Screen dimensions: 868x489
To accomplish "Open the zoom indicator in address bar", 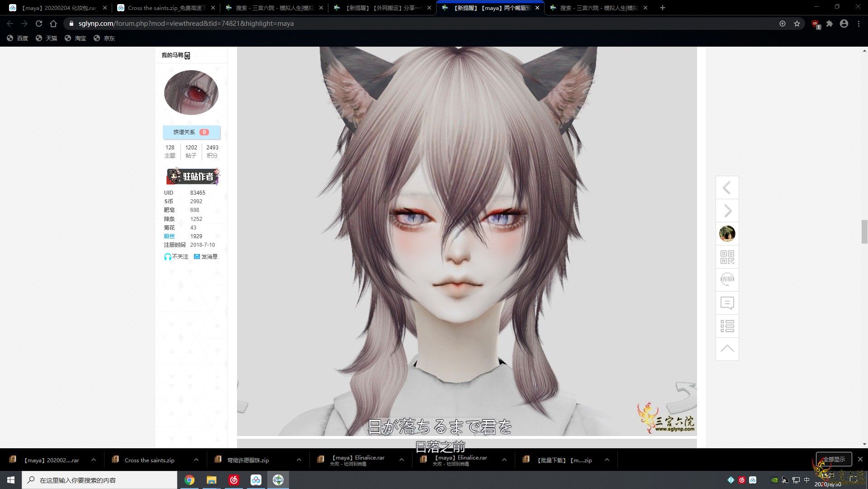I will pyautogui.click(x=783, y=24).
